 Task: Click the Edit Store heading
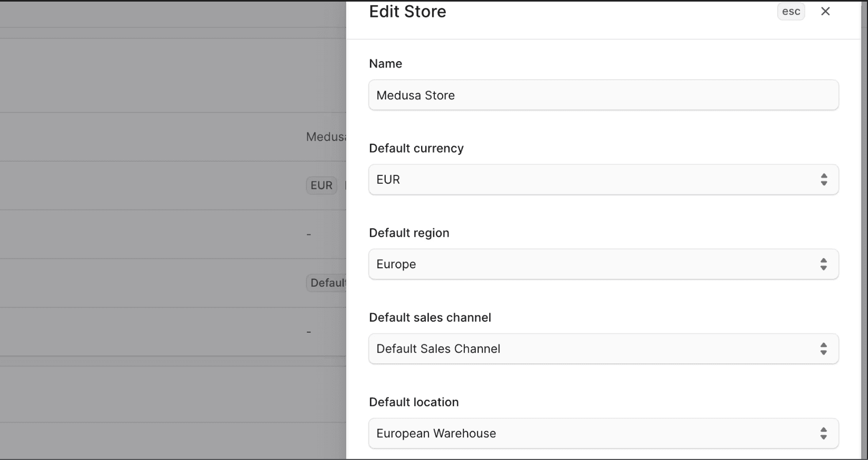[407, 12]
